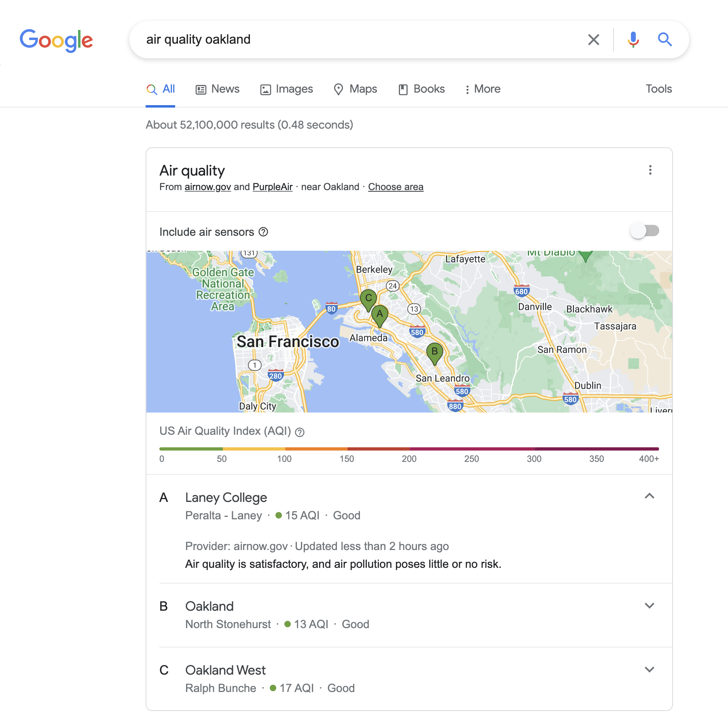The height and width of the screenshot is (728, 728).
Task: Click map pin C for Oakland West
Action: 368,299
